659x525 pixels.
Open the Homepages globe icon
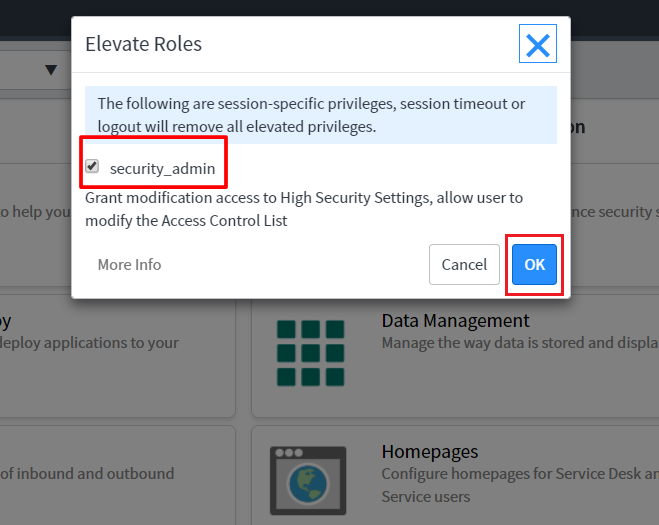[309, 482]
